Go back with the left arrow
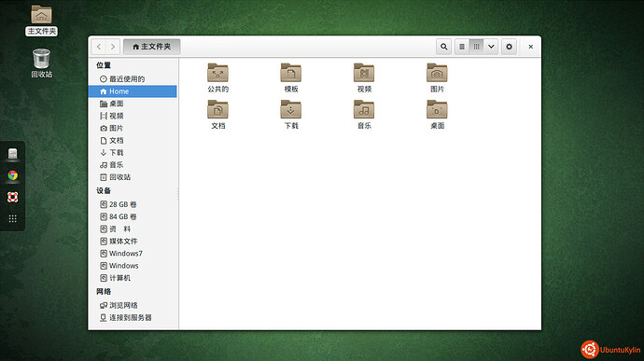The height and width of the screenshot is (361, 644). [99, 47]
